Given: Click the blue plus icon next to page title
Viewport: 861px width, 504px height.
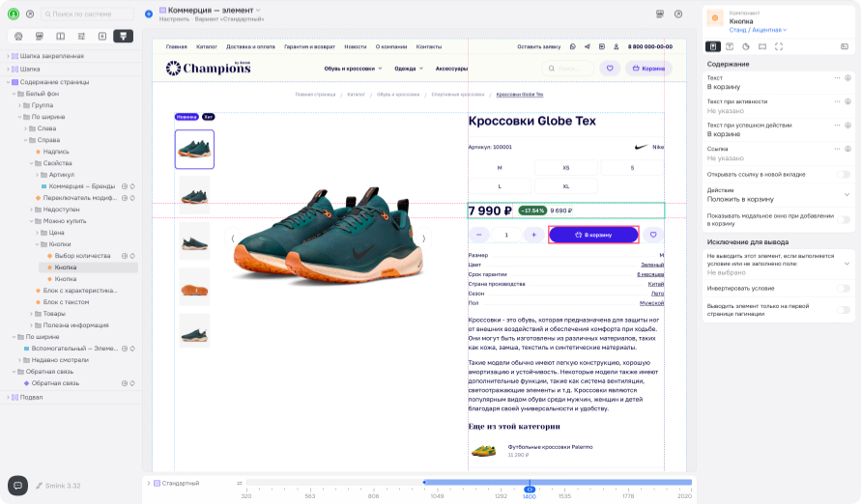Looking at the screenshot, I should tap(149, 14).
